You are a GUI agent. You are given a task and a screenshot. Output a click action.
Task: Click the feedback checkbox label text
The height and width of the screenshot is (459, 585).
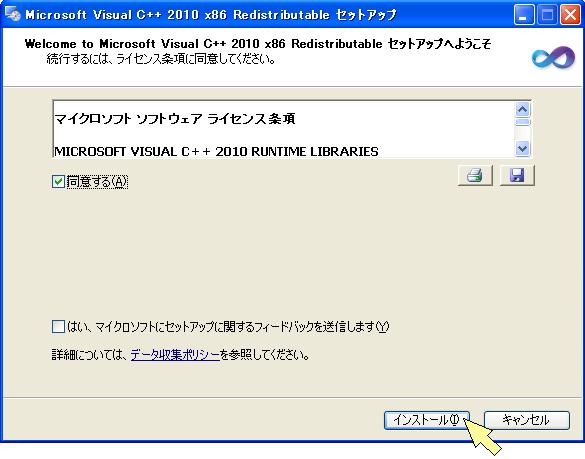[228, 327]
